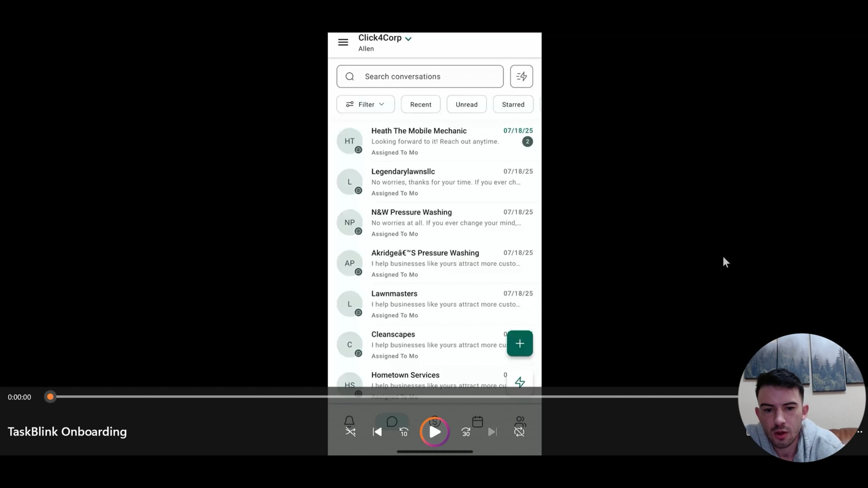Viewport: 868px width, 488px height.
Task: Click the TaskBlink Onboarding title
Action: click(x=67, y=432)
